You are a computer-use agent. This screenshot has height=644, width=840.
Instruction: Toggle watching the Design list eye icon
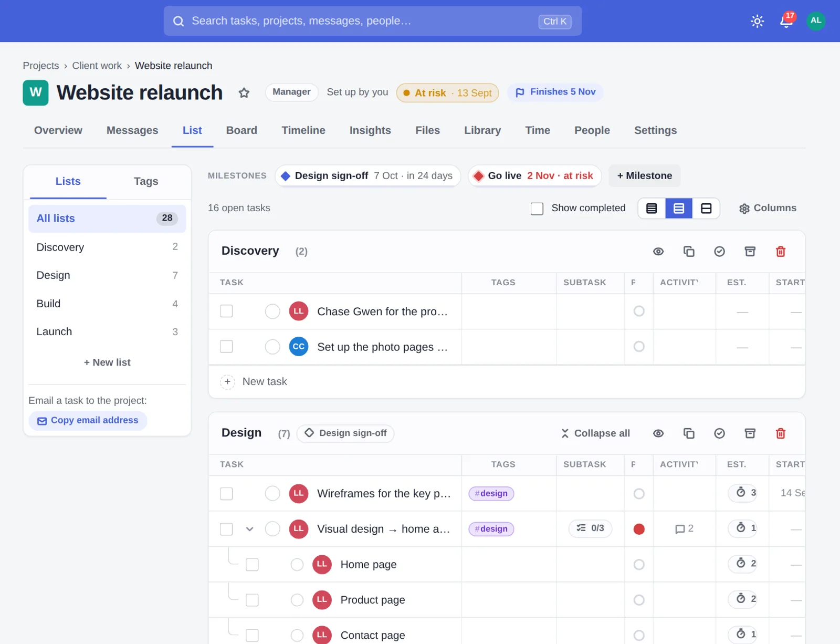658,433
